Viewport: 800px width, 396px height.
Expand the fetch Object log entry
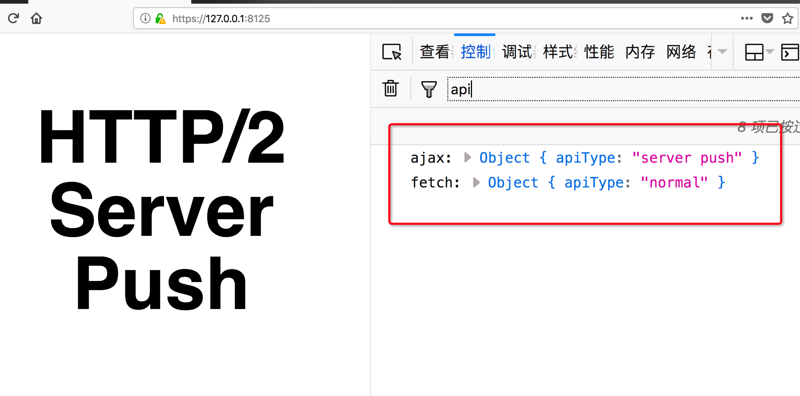point(477,183)
